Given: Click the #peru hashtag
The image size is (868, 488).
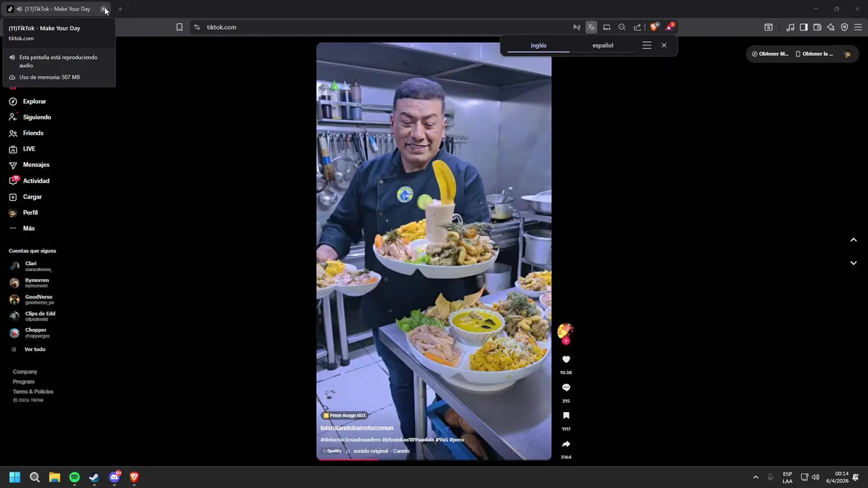Looking at the screenshot, I should click(x=456, y=440).
